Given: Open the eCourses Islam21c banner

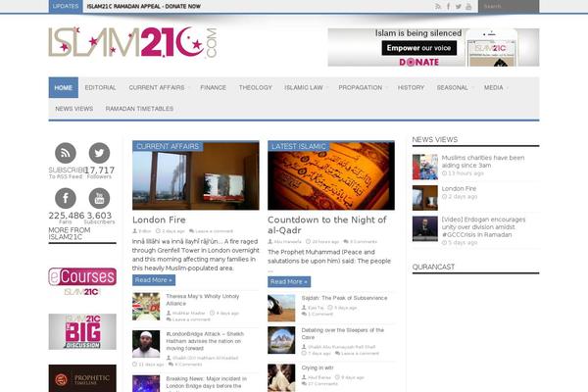Looking at the screenshot, I should (x=82, y=281).
